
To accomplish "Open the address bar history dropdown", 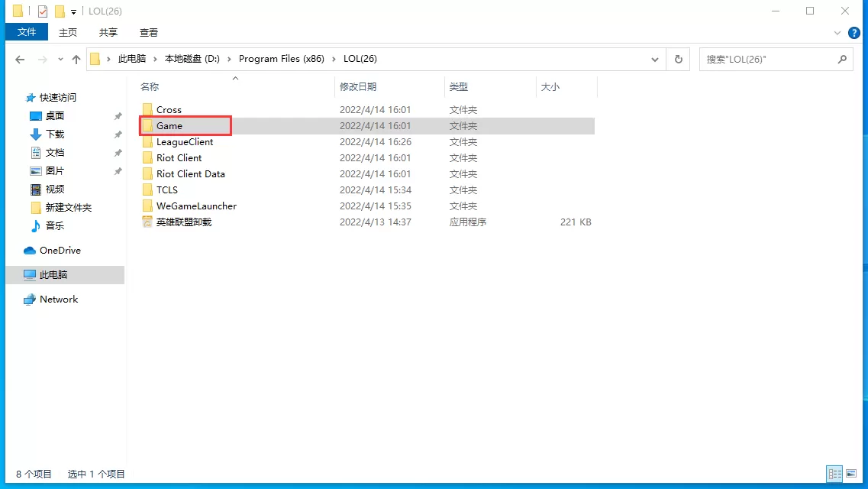I will tap(654, 58).
